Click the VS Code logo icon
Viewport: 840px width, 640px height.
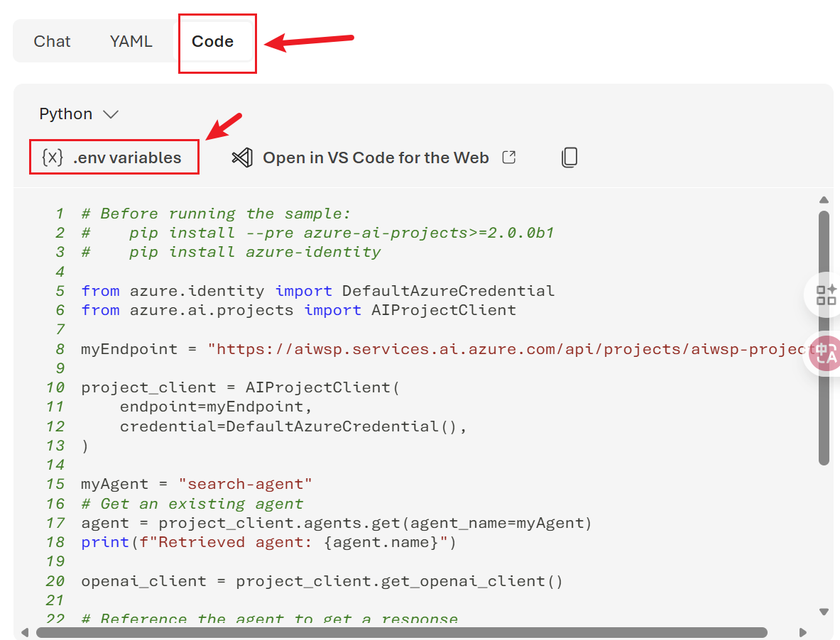point(242,158)
